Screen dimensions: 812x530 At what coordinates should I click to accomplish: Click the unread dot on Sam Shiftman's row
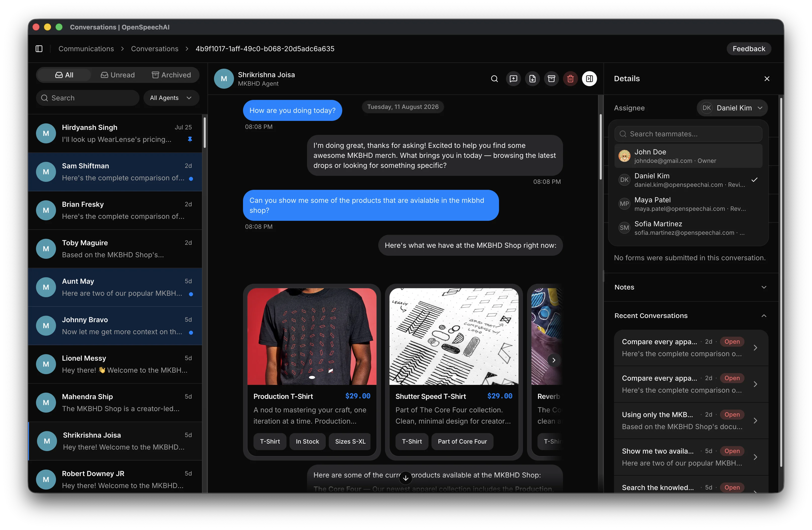click(191, 179)
